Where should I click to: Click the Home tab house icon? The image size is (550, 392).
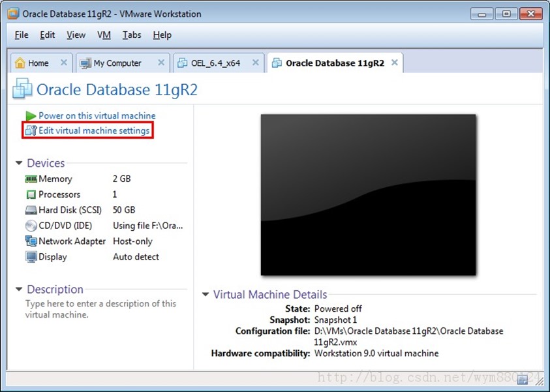point(20,63)
